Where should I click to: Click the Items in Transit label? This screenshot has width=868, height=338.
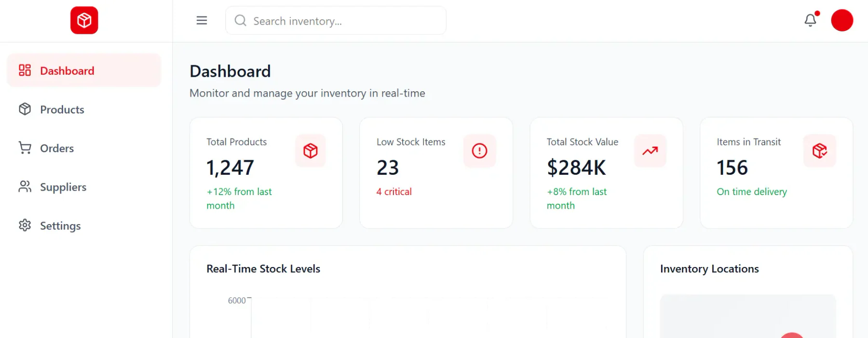tap(749, 142)
